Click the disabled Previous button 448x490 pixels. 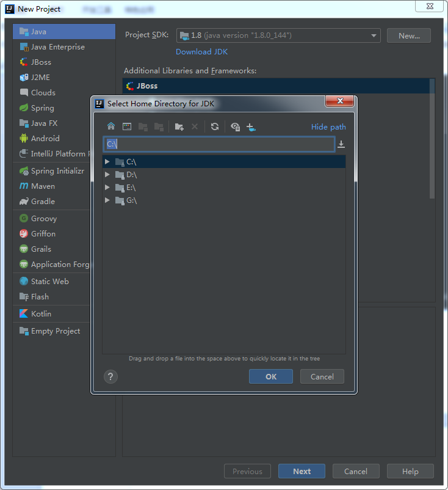[247, 471]
